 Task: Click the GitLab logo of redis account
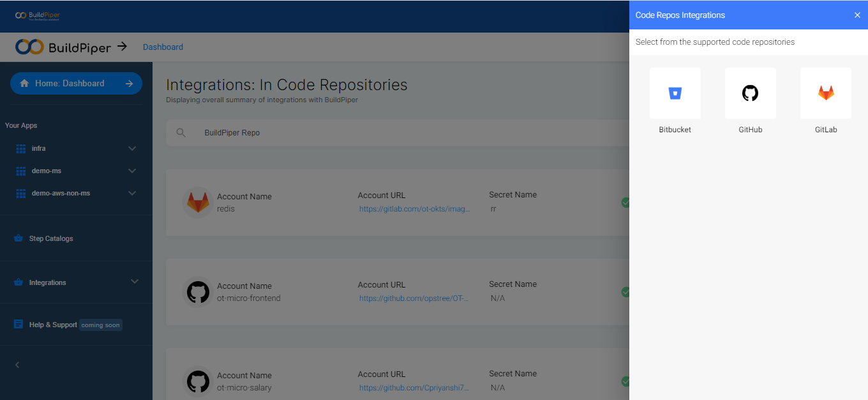click(198, 203)
